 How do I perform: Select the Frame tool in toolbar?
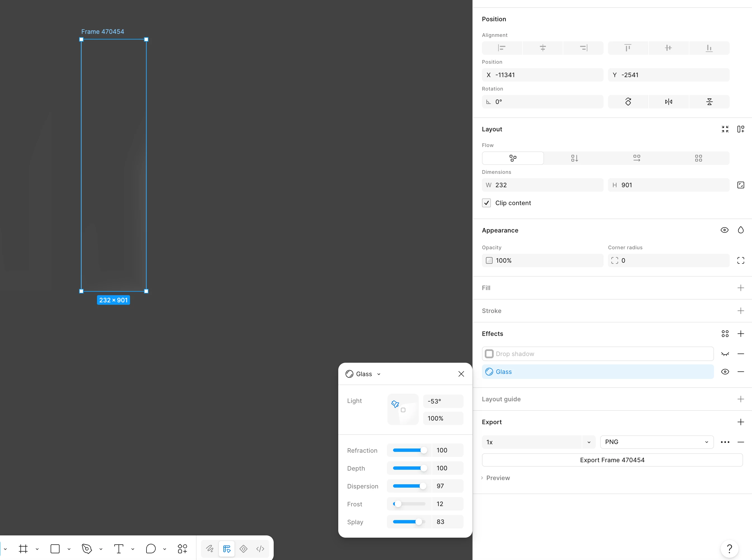pos(23,549)
